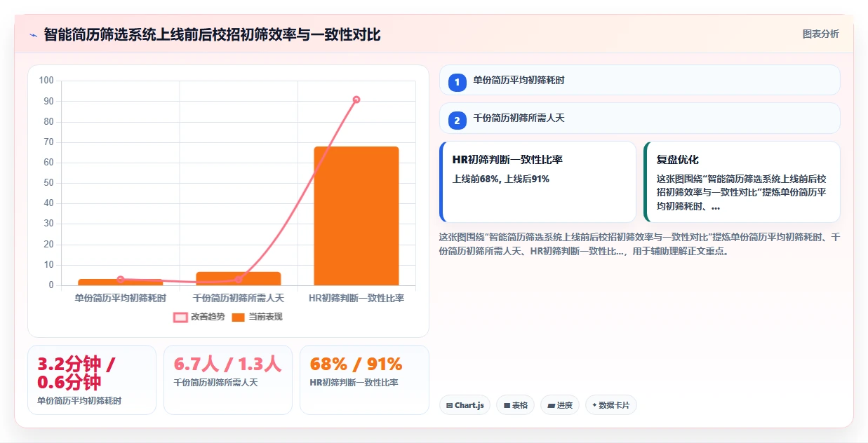Image resolution: width=868 pixels, height=443 pixels.
Task: Click the 上线前68%, 上线后91% text
Action: point(501,179)
